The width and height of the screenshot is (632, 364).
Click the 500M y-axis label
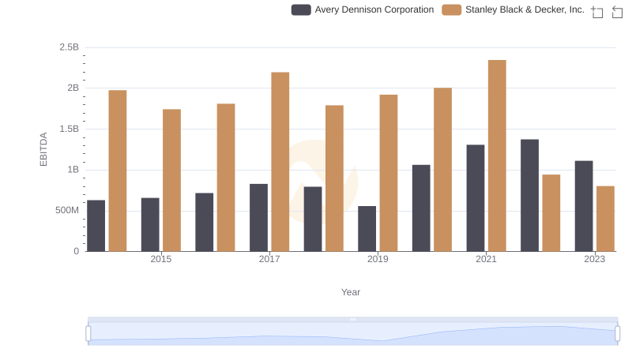pyautogui.click(x=67, y=210)
